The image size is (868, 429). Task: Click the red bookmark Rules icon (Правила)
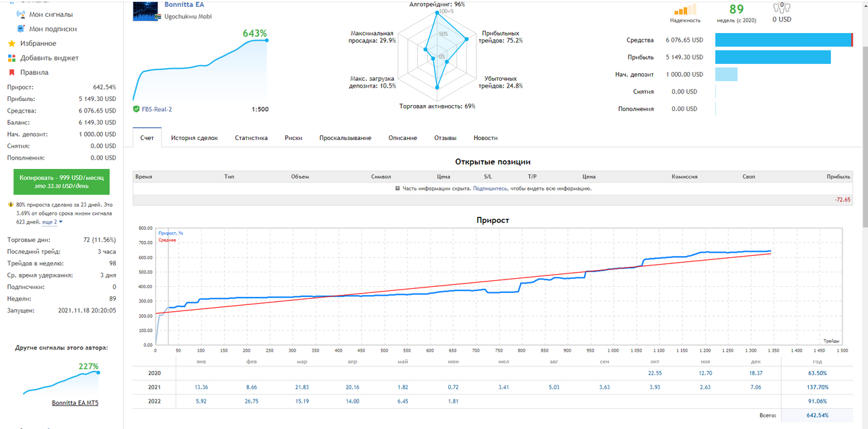click(x=11, y=73)
